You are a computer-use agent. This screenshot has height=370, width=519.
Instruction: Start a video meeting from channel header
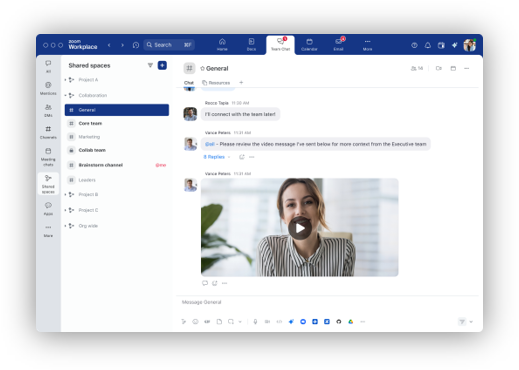pos(439,68)
